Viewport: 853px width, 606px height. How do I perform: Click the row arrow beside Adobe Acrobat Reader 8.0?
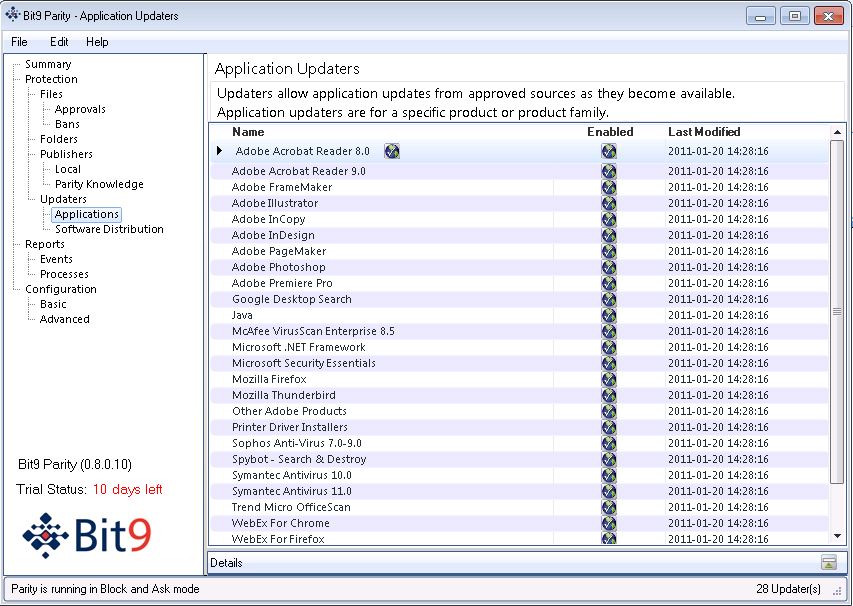(x=220, y=151)
